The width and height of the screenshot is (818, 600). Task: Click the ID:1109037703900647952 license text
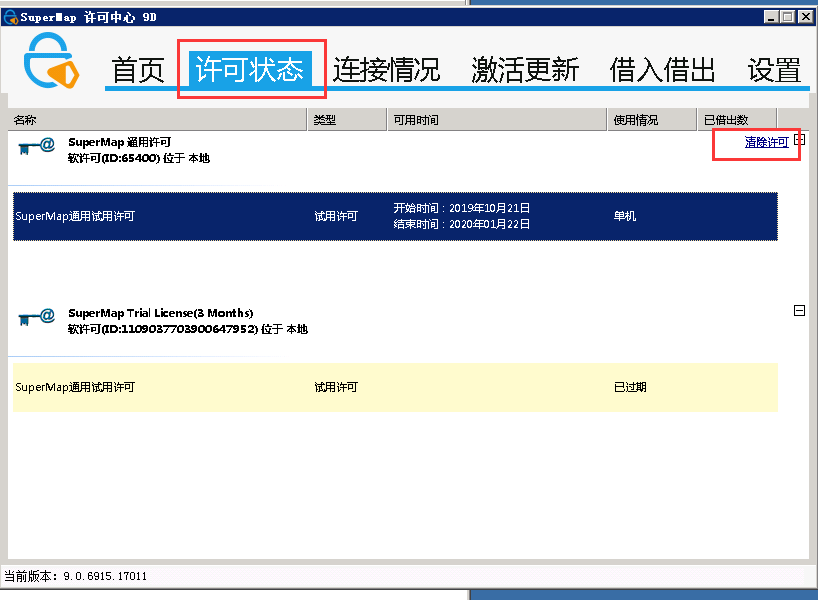(188, 329)
